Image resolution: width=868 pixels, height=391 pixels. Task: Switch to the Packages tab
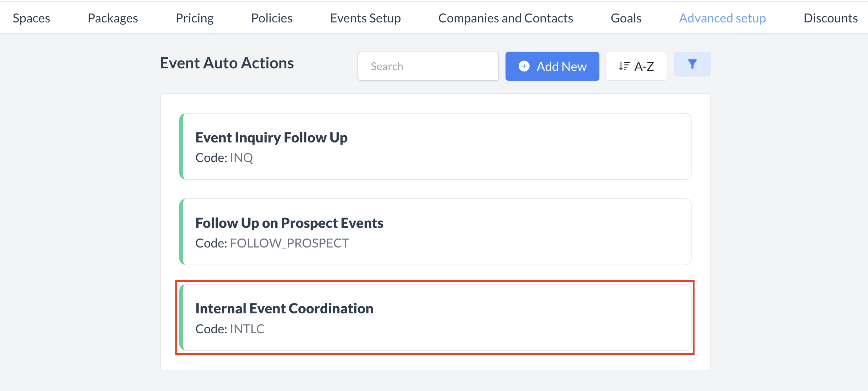[x=113, y=18]
